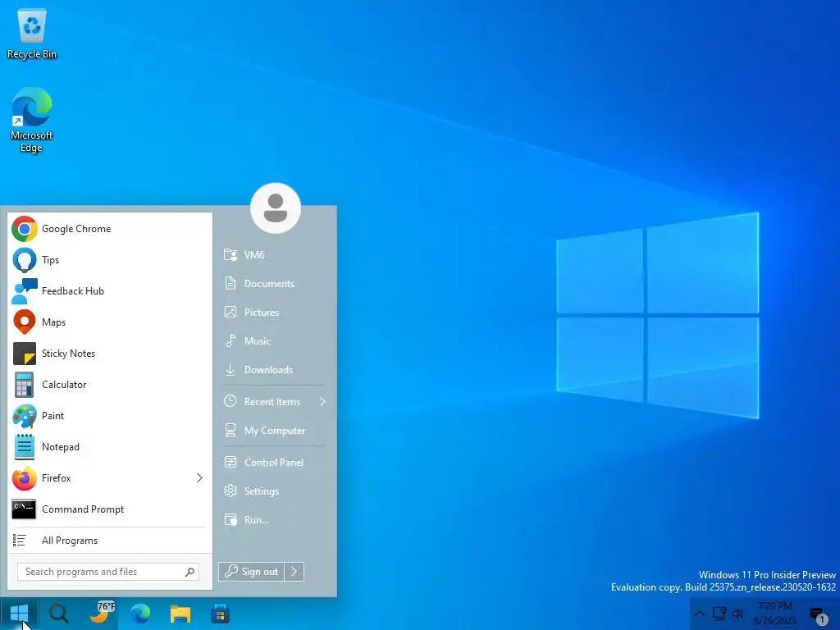
Task: Open the taskbar clock and date
Action: point(775,614)
